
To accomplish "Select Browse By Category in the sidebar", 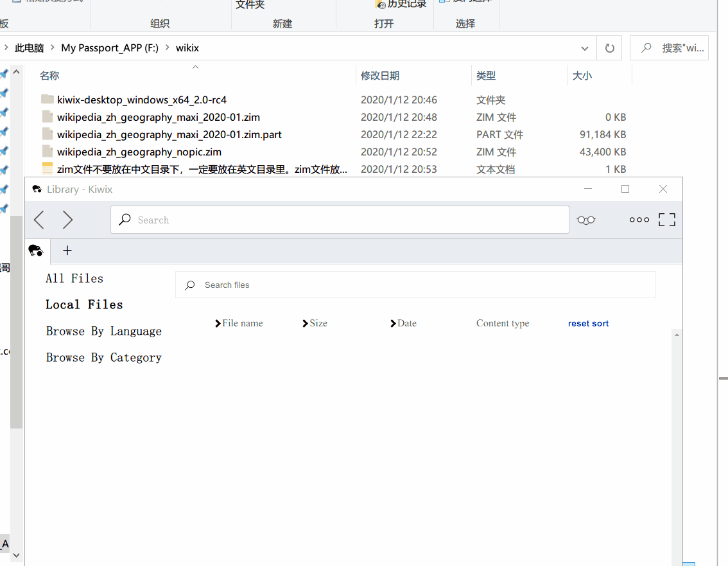I will 103,357.
